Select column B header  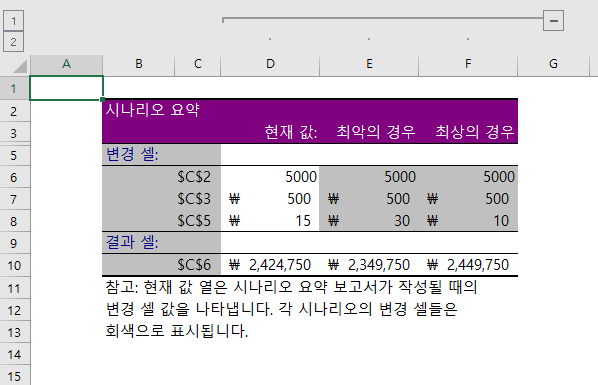click(x=139, y=64)
